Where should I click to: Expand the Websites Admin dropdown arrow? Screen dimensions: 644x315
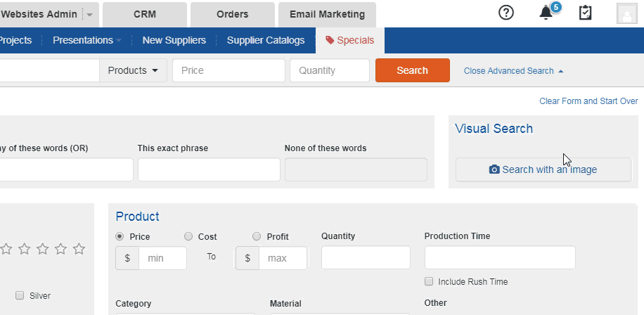point(89,14)
